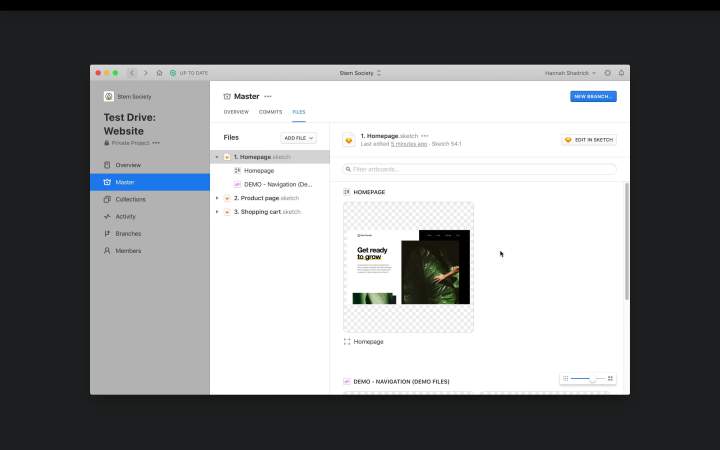Viewport: 720px width, 450px height.
Task: Open Branches in the sidebar
Action: pyautogui.click(x=150, y=234)
